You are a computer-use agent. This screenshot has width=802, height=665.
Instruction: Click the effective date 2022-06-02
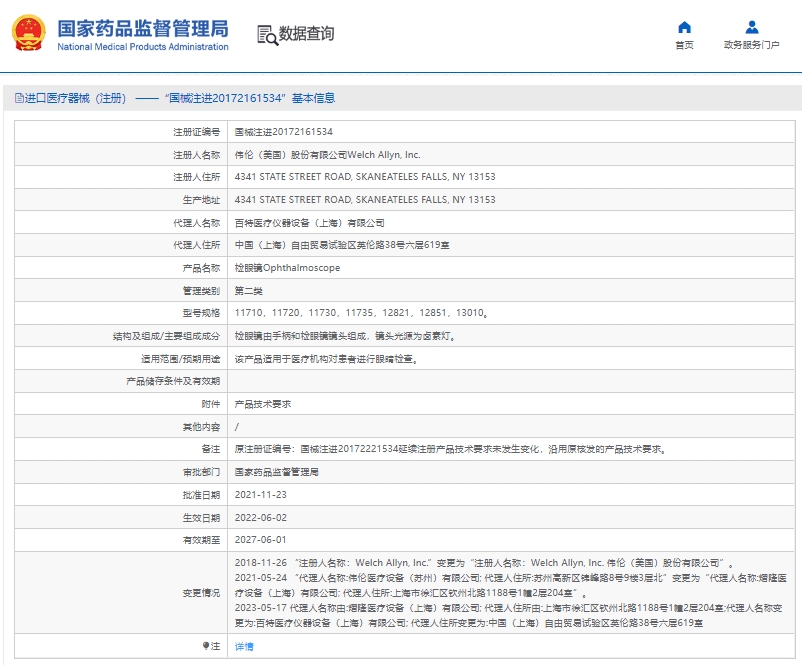(260, 518)
